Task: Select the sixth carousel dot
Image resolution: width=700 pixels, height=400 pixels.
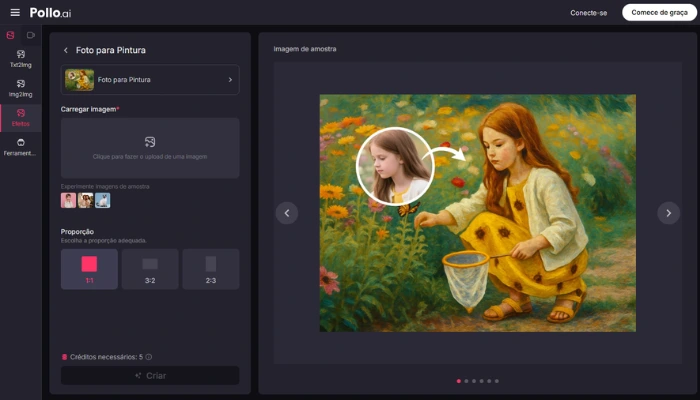Action: tap(496, 381)
